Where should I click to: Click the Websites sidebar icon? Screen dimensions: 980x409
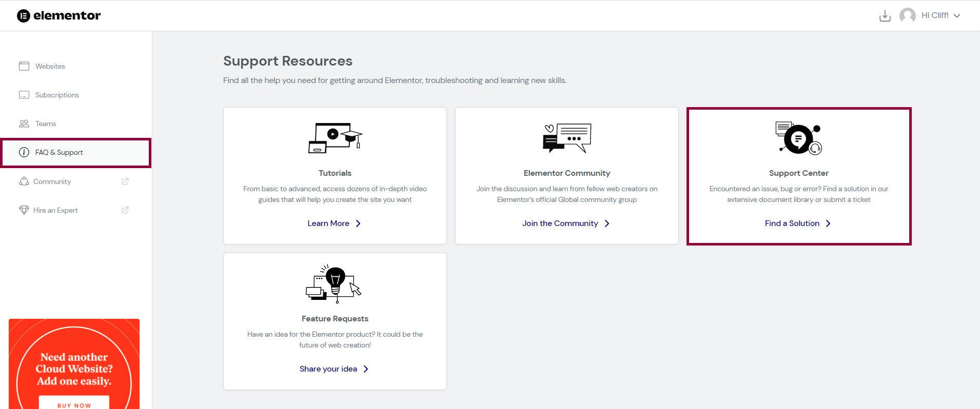24,66
